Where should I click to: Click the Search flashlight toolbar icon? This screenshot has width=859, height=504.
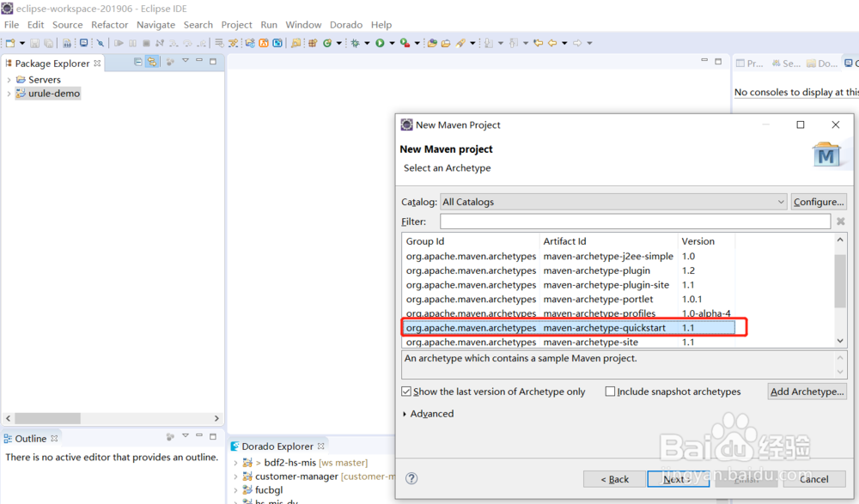coord(460,43)
